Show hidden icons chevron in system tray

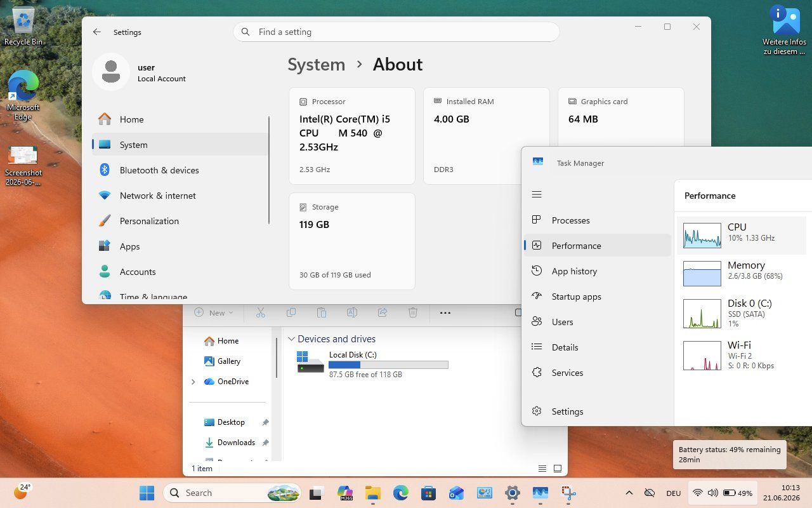click(629, 493)
